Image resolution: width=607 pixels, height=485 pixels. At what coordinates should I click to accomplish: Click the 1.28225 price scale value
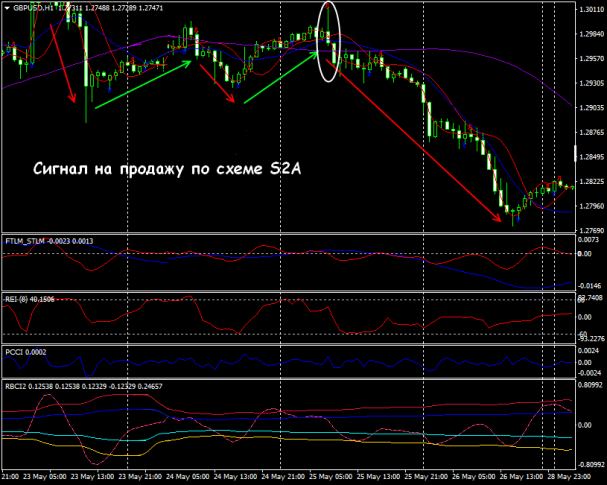click(x=591, y=182)
